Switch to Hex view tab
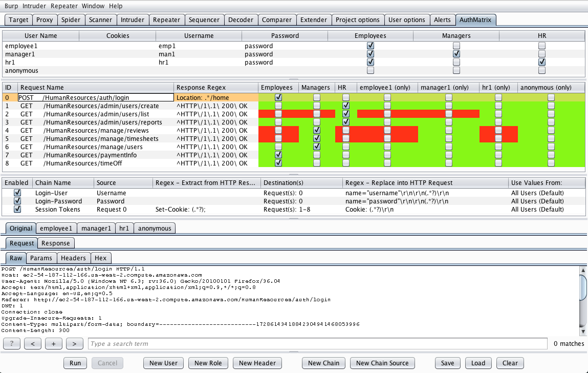This screenshot has height=373, width=588. tap(100, 258)
